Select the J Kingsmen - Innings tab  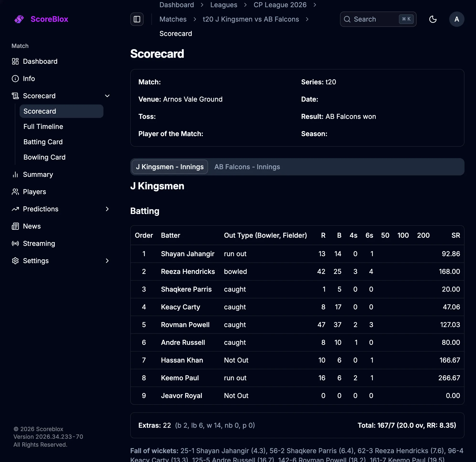(x=170, y=167)
